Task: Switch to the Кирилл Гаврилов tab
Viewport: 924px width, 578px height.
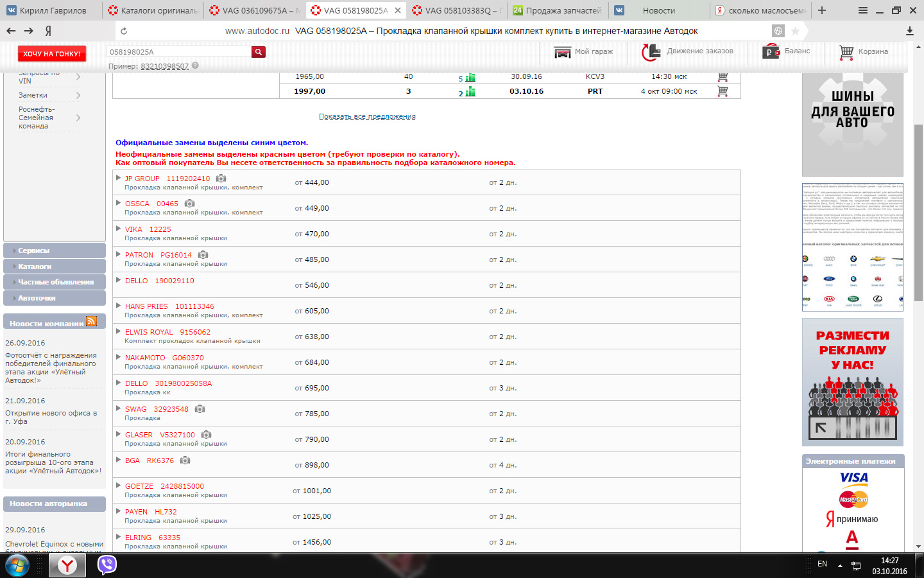Action: 51,10
